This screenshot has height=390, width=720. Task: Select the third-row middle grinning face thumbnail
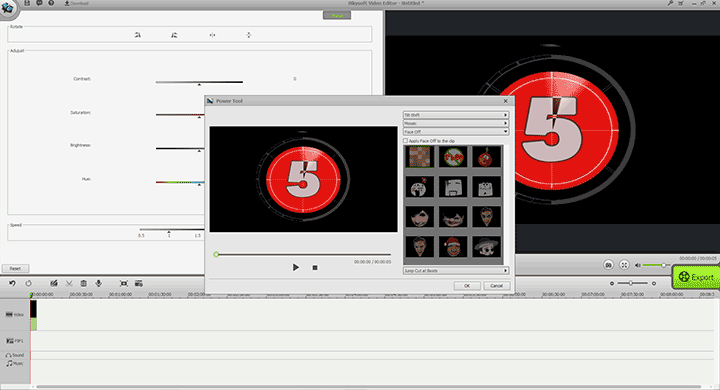tap(453, 217)
